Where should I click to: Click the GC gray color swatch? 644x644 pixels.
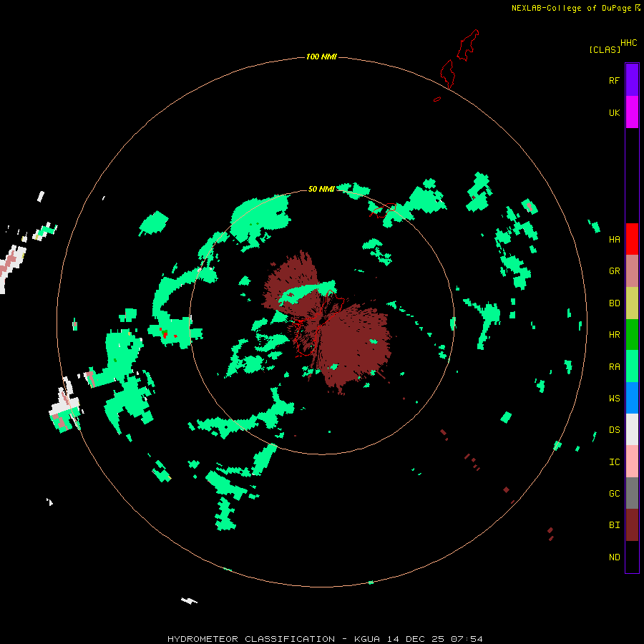tap(632, 493)
